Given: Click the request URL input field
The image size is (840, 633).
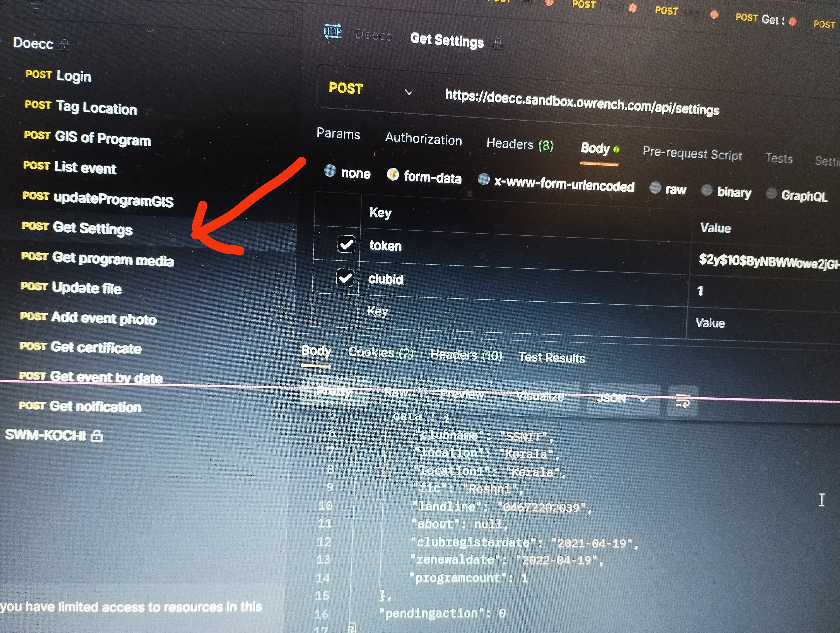Looking at the screenshot, I should 581,102.
